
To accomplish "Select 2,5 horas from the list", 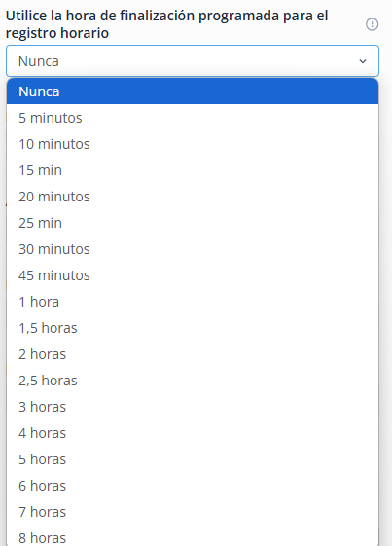I will click(x=193, y=381).
